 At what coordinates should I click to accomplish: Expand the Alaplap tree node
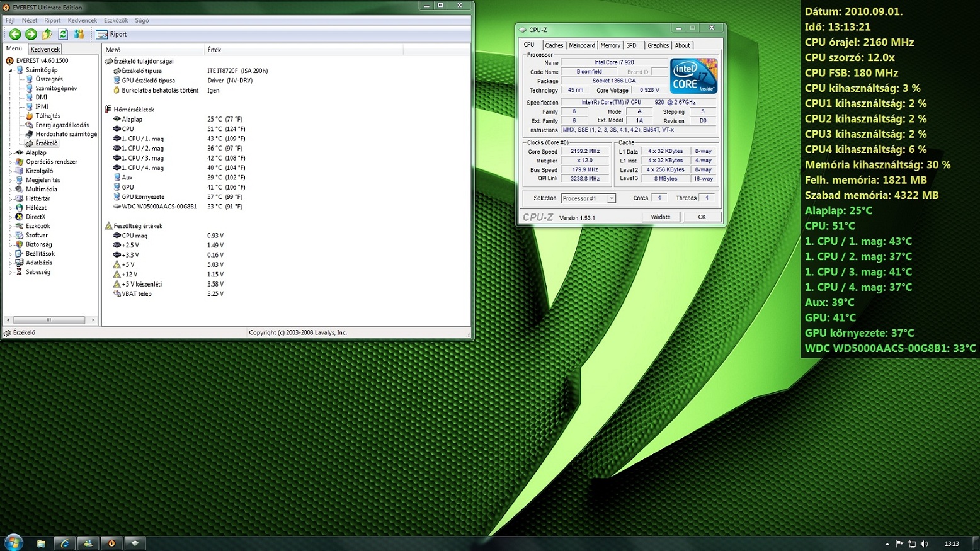(11, 153)
